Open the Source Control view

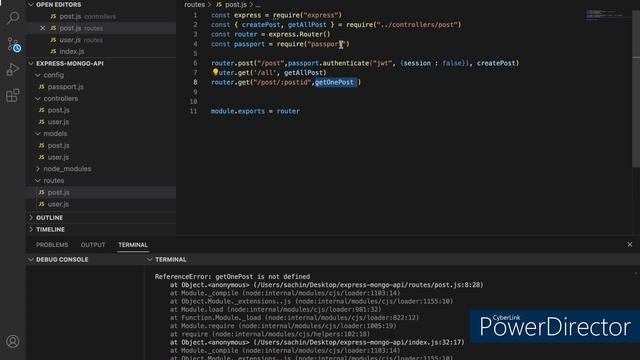13,44
